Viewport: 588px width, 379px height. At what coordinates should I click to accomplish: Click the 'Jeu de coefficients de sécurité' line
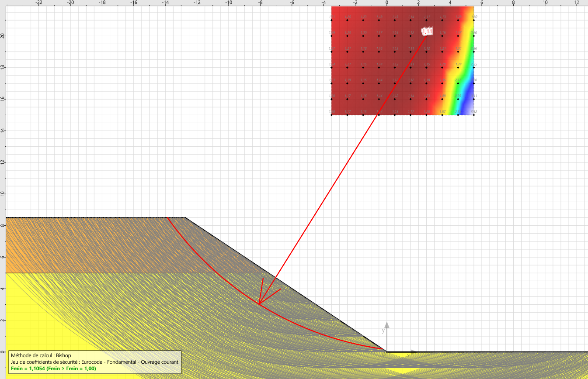click(x=94, y=362)
